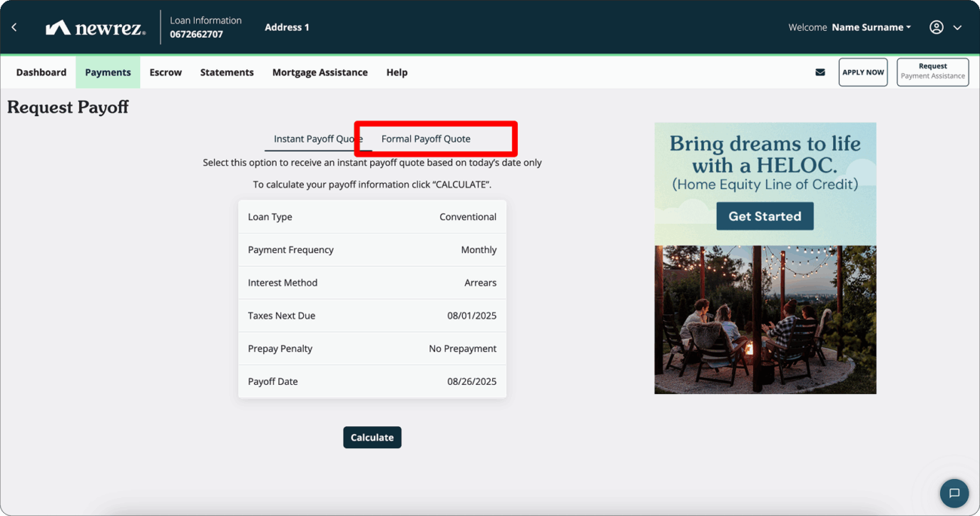Click the Calculate button
Viewport: 980px width, 516px height.
point(372,437)
